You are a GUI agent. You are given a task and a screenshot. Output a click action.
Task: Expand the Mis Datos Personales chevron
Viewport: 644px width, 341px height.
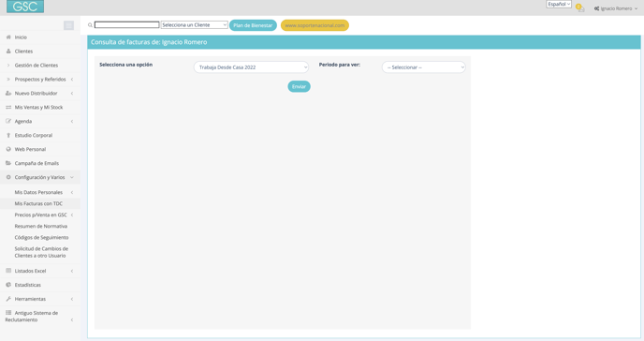tap(72, 192)
